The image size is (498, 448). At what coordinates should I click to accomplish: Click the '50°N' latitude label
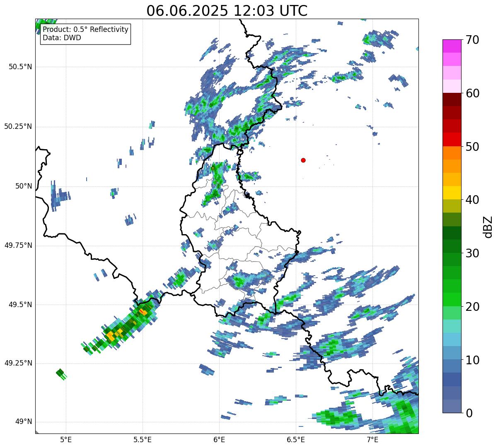(x=24, y=186)
